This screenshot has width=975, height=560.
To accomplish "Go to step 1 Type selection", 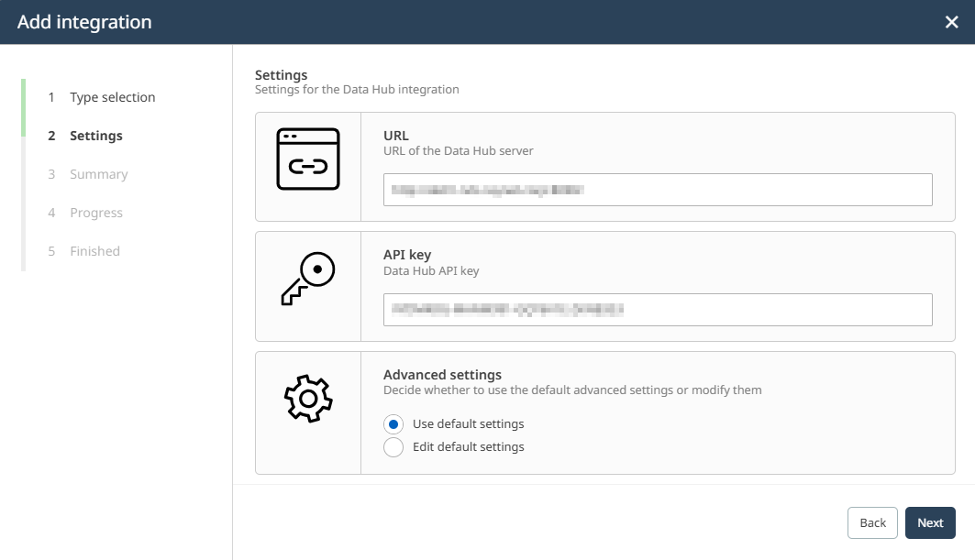I will (102, 97).
